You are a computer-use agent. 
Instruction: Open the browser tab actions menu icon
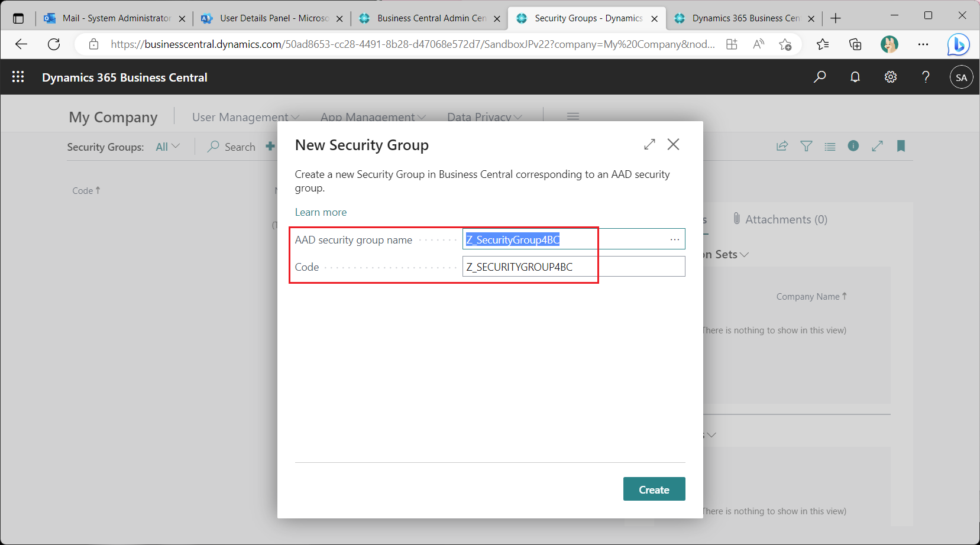click(18, 18)
